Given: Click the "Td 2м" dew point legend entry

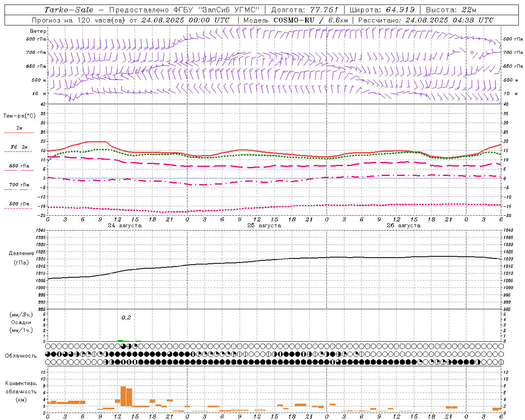Looking at the screenshot, I should [x=19, y=147].
